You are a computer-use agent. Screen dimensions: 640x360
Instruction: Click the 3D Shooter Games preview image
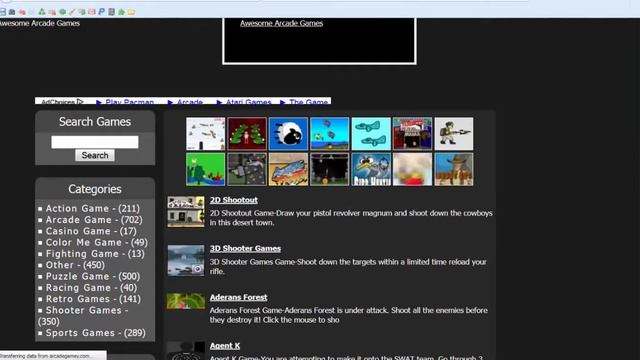point(186,260)
